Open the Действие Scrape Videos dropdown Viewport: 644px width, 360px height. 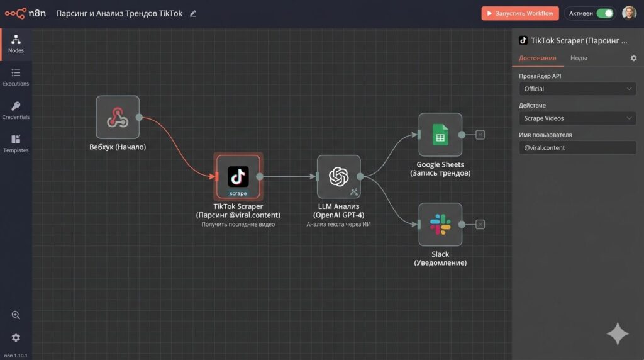point(577,118)
